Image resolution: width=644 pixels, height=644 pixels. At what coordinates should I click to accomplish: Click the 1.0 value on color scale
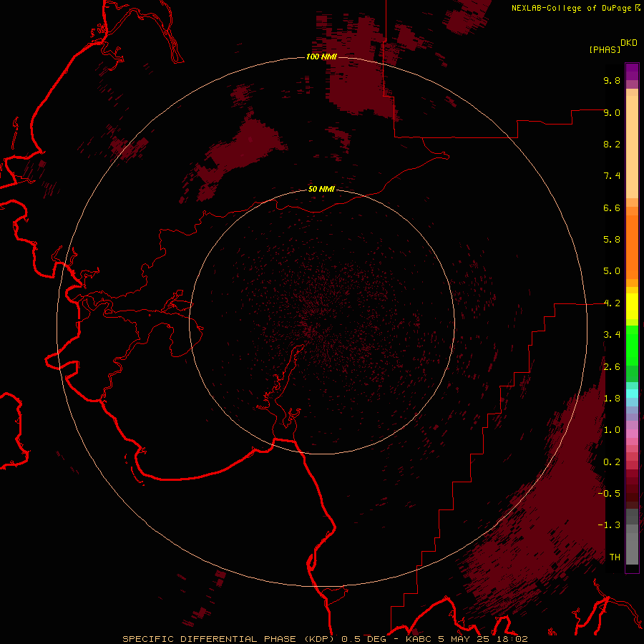pos(612,430)
